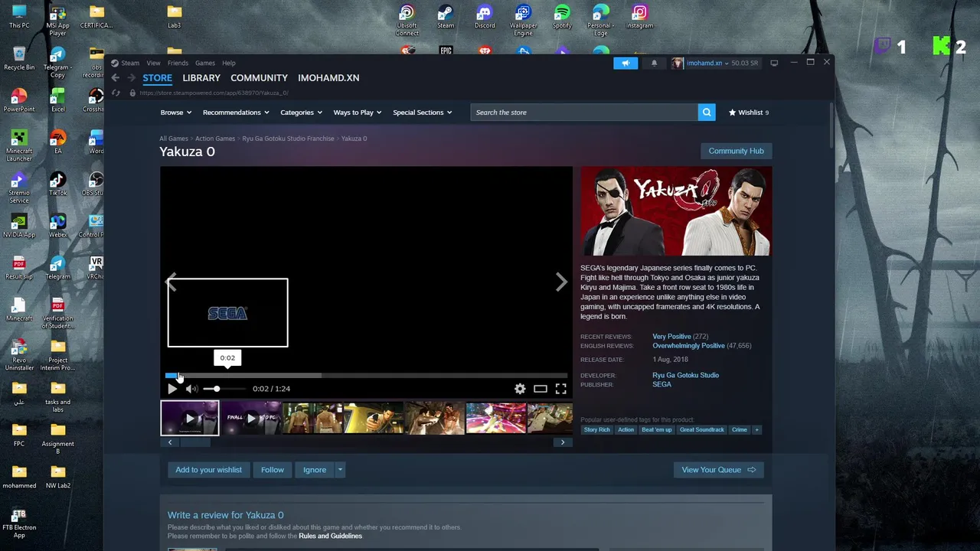Open Steam desktop shortcut icon
This screenshot has height=551, width=980.
tap(446, 17)
